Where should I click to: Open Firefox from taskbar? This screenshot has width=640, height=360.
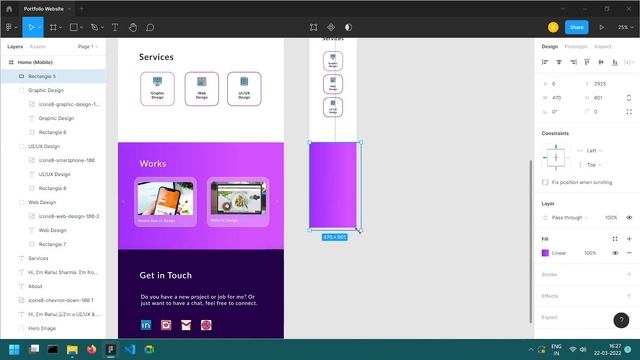pyautogui.click(x=91, y=349)
